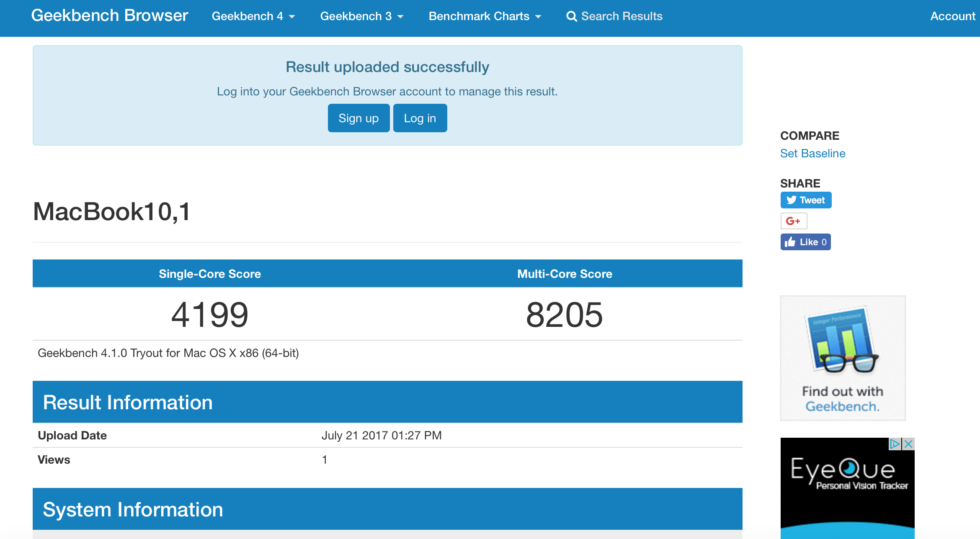
Task: Select the multi-core score value 8205
Action: pyautogui.click(x=565, y=315)
